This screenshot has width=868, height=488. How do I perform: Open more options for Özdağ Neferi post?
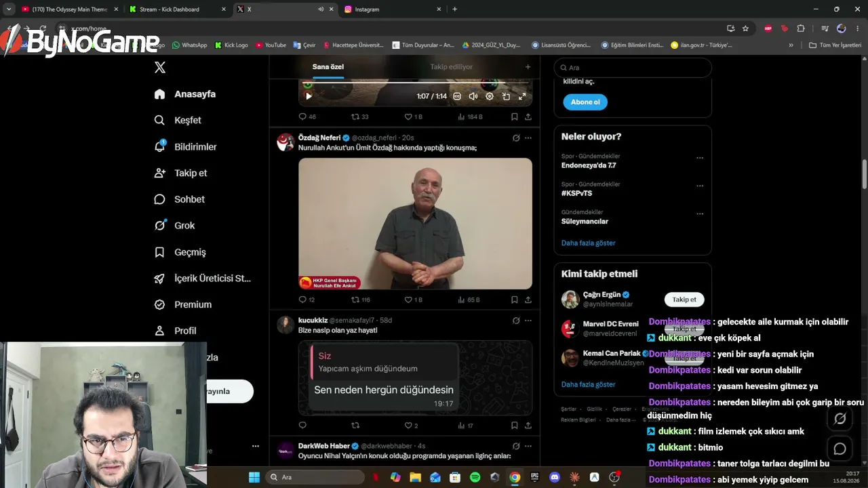528,138
